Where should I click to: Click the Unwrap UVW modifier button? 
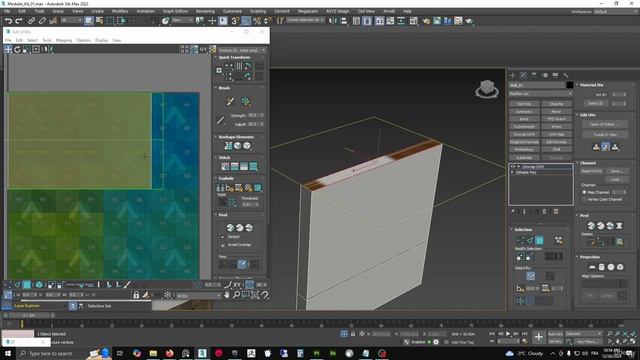tap(524, 134)
